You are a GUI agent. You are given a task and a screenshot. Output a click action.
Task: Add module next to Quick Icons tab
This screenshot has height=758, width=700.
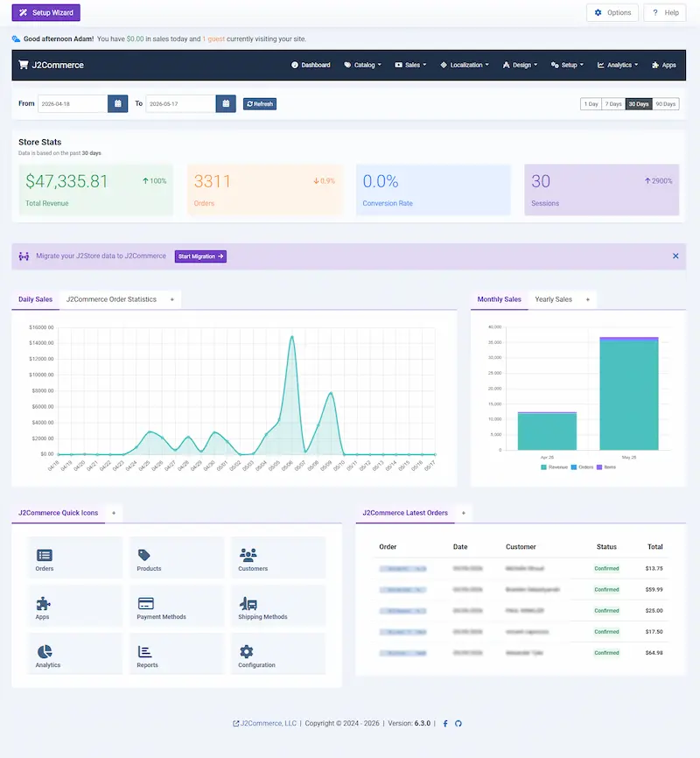click(x=114, y=513)
